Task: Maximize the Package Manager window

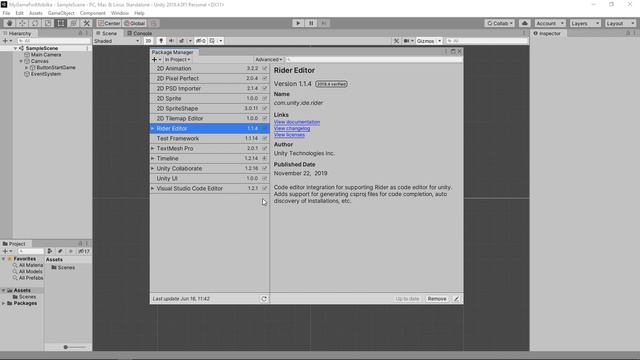Action: coord(453,51)
